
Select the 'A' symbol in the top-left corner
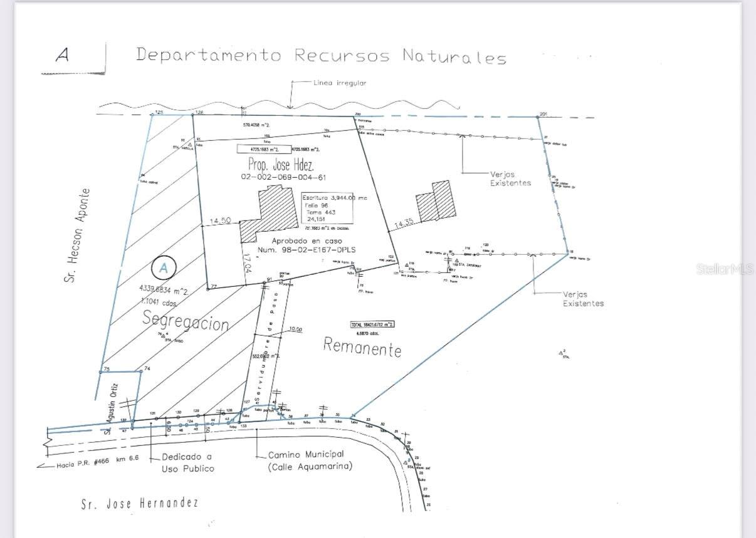tap(62, 54)
